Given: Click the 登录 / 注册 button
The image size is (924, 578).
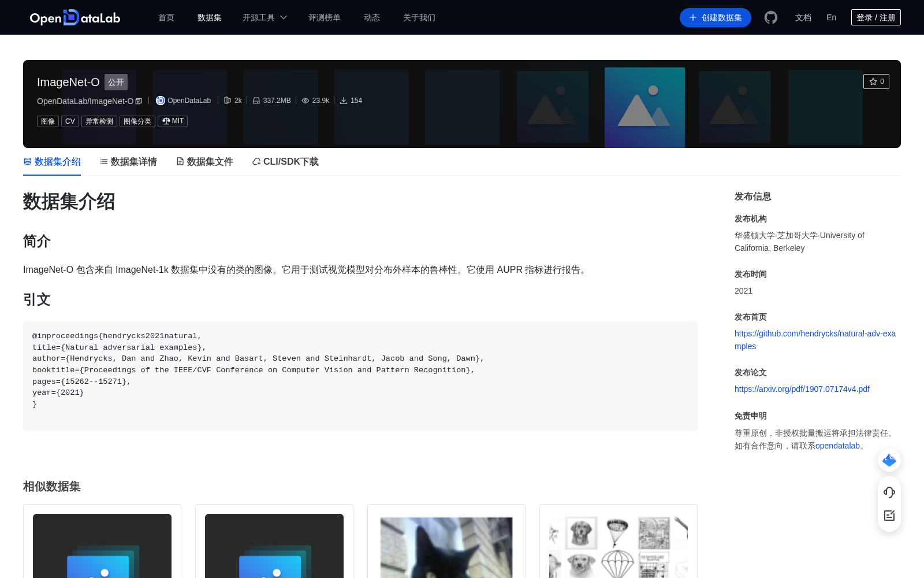Looking at the screenshot, I should [876, 17].
